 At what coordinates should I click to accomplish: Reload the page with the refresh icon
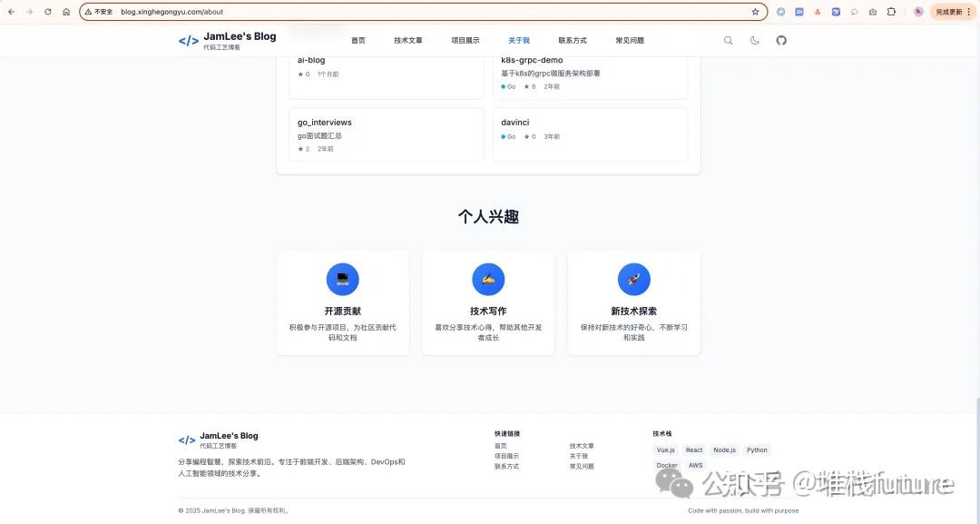[x=47, y=12]
